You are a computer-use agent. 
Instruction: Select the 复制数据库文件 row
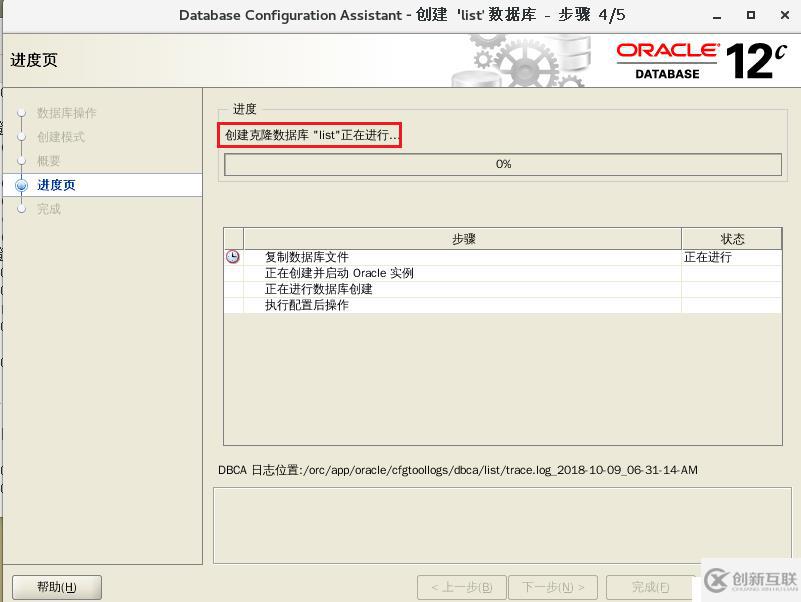point(503,257)
